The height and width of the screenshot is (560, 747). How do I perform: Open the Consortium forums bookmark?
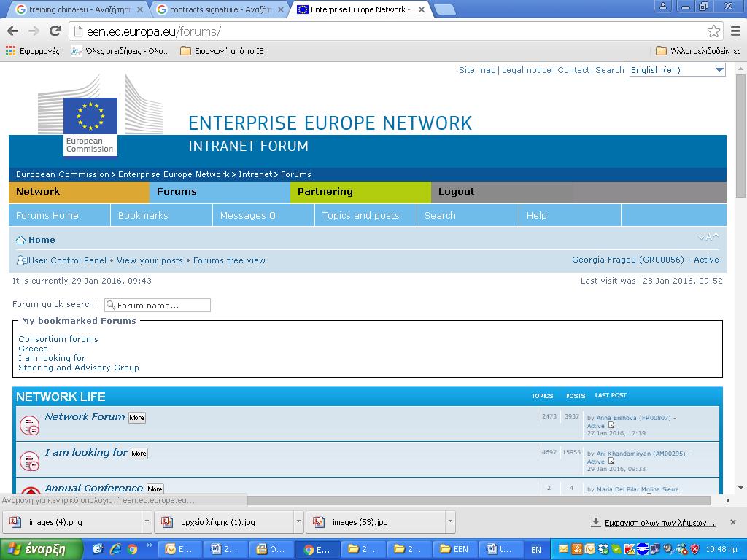coord(58,339)
